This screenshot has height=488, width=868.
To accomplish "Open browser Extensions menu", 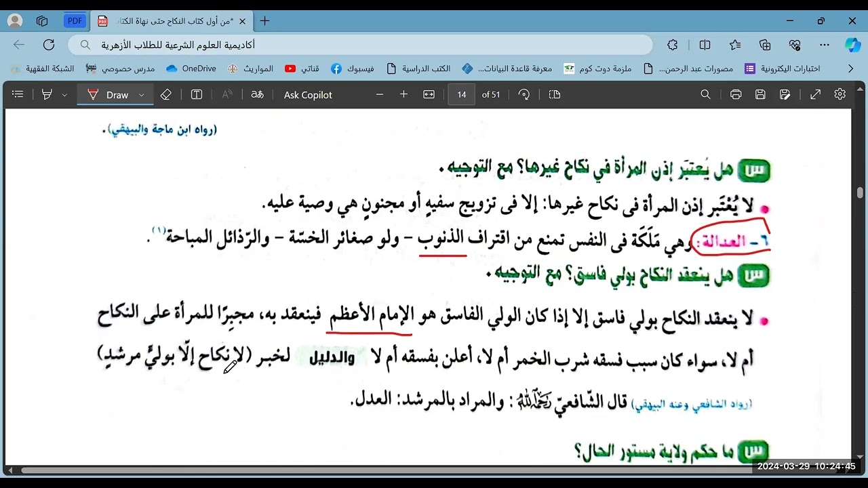I will click(672, 45).
